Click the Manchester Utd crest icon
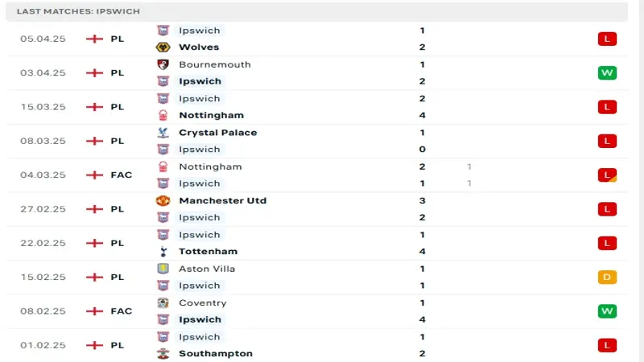Screen dimensions: 644x362 click(x=163, y=200)
